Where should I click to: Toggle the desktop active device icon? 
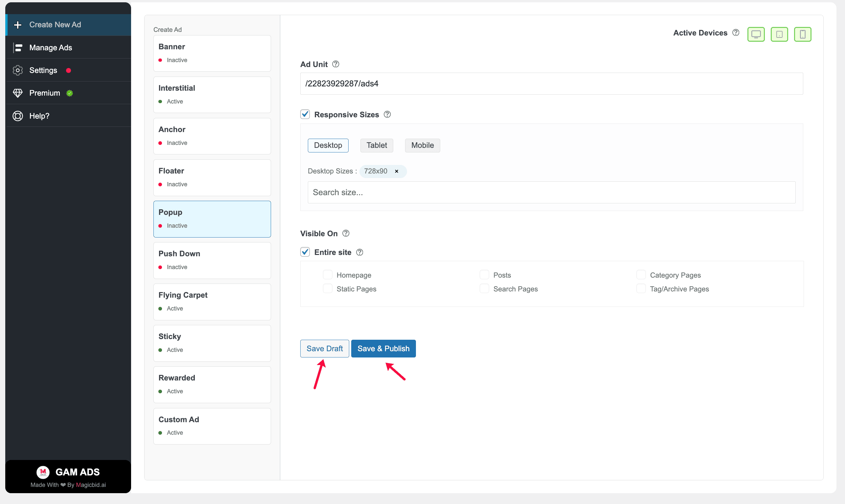[x=756, y=34]
